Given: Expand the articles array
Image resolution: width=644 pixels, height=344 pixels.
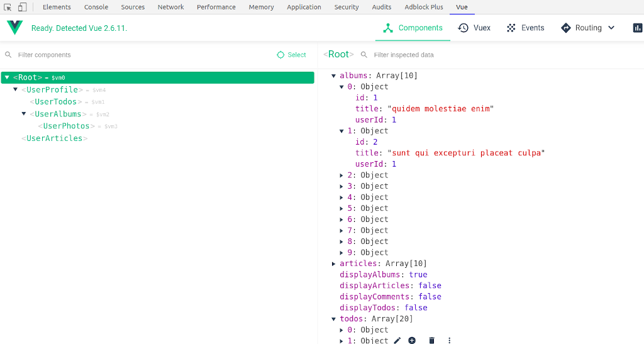Looking at the screenshot, I should [334, 264].
